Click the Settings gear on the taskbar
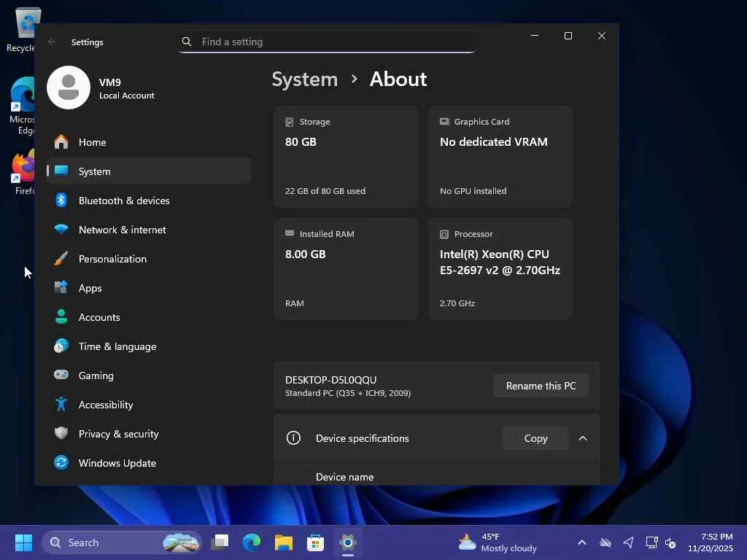The image size is (747, 560). pyautogui.click(x=348, y=542)
